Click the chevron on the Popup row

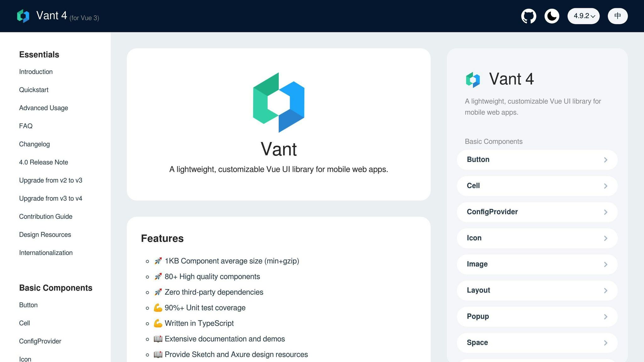pos(606,317)
